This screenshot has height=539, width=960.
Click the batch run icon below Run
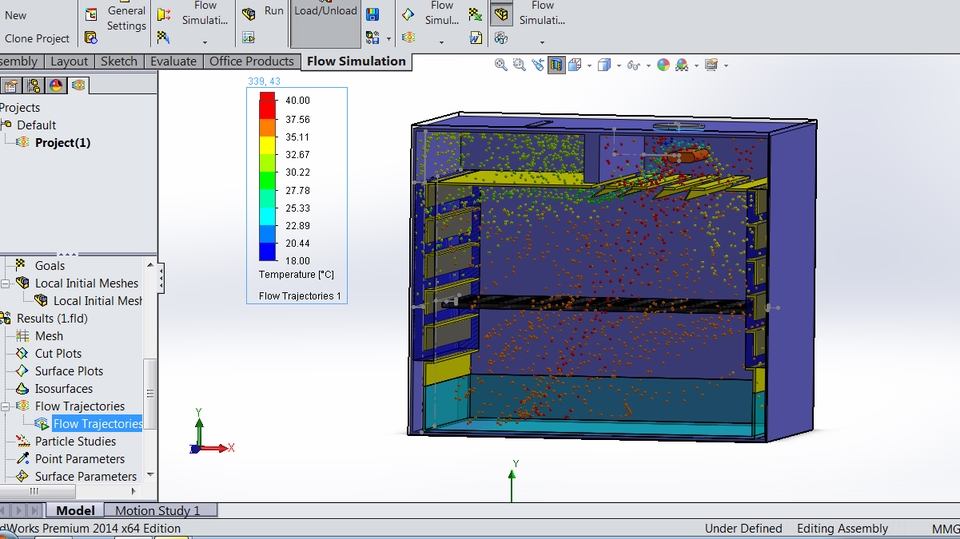(x=249, y=37)
